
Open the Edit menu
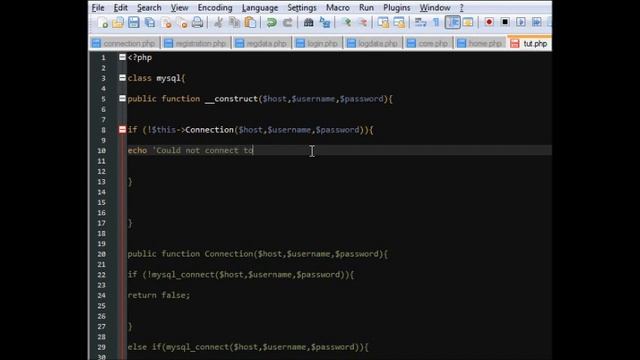tap(120, 8)
